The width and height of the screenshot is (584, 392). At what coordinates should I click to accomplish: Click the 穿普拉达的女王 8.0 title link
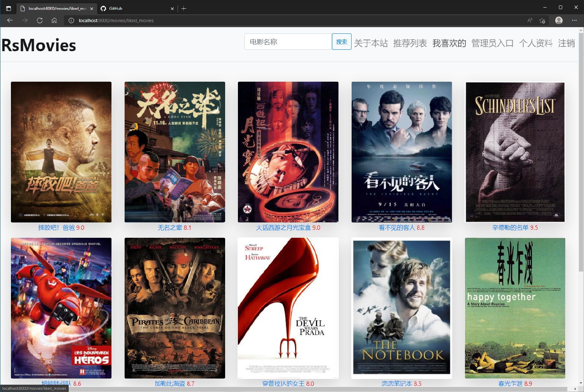click(288, 383)
